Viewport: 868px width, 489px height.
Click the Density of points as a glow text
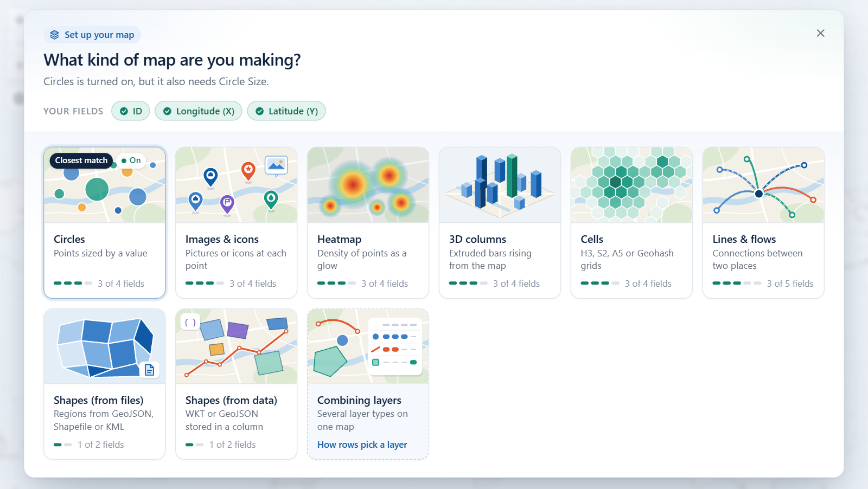coord(362,259)
